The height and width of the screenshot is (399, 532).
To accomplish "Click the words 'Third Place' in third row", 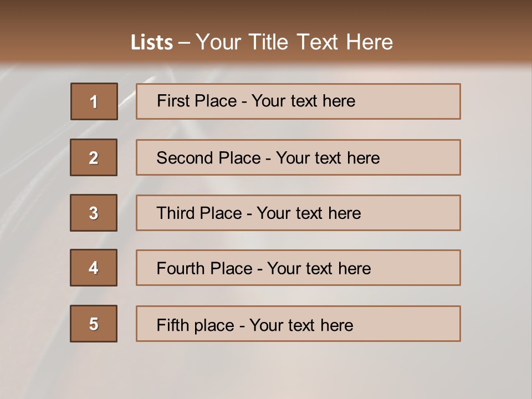I will point(199,213).
